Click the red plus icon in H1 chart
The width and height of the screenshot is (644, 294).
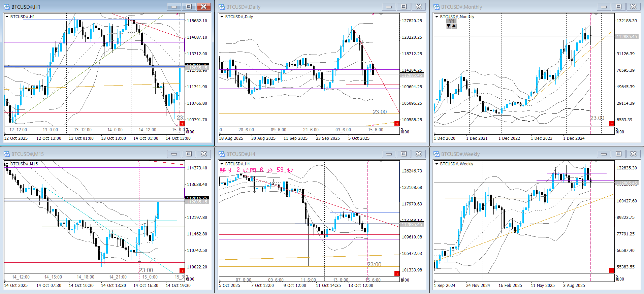[x=182, y=124]
